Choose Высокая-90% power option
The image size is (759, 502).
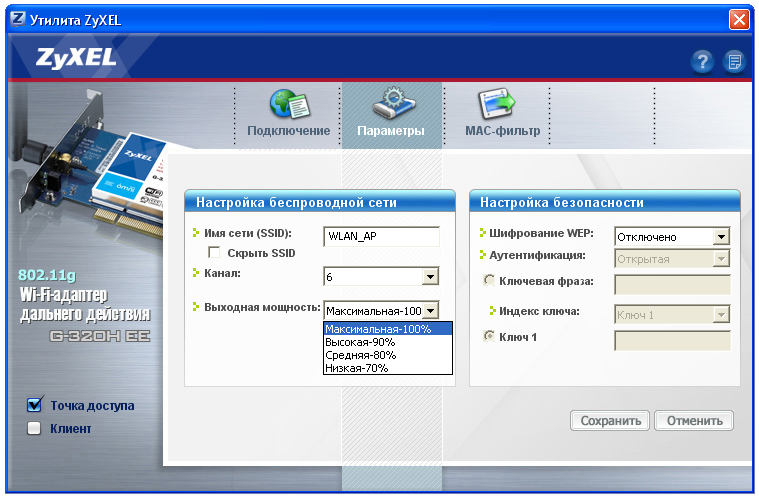pos(388,342)
